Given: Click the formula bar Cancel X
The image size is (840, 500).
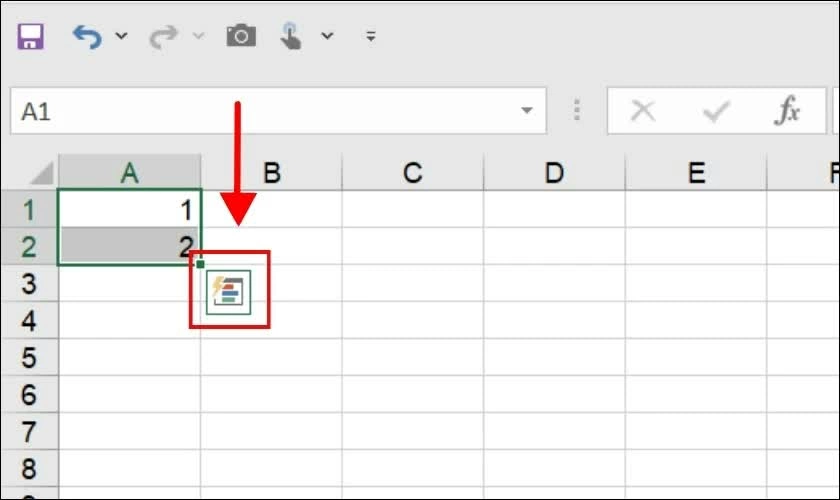Looking at the screenshot, I should 643,111.
